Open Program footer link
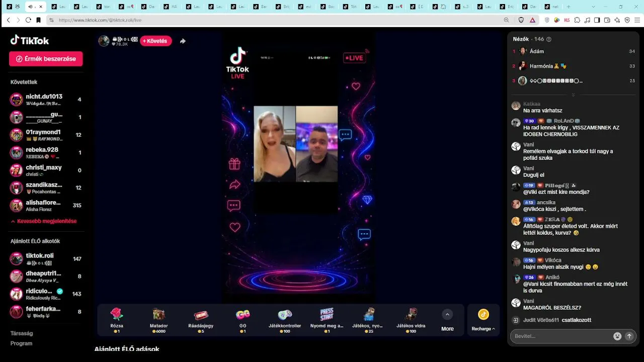Screen dimensions: 644x362 [x=21, y=343]
